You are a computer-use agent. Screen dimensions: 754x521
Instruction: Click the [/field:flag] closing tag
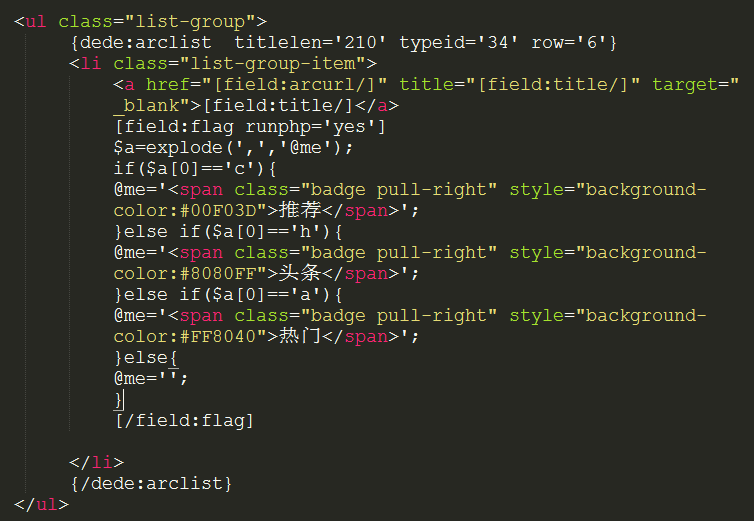coord(184,421)
